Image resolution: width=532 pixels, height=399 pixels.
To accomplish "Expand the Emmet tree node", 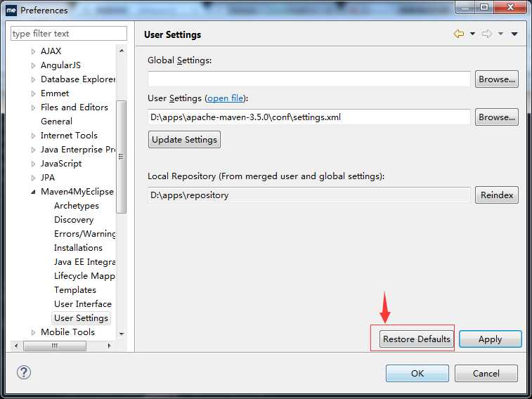I will pos(33,93).
